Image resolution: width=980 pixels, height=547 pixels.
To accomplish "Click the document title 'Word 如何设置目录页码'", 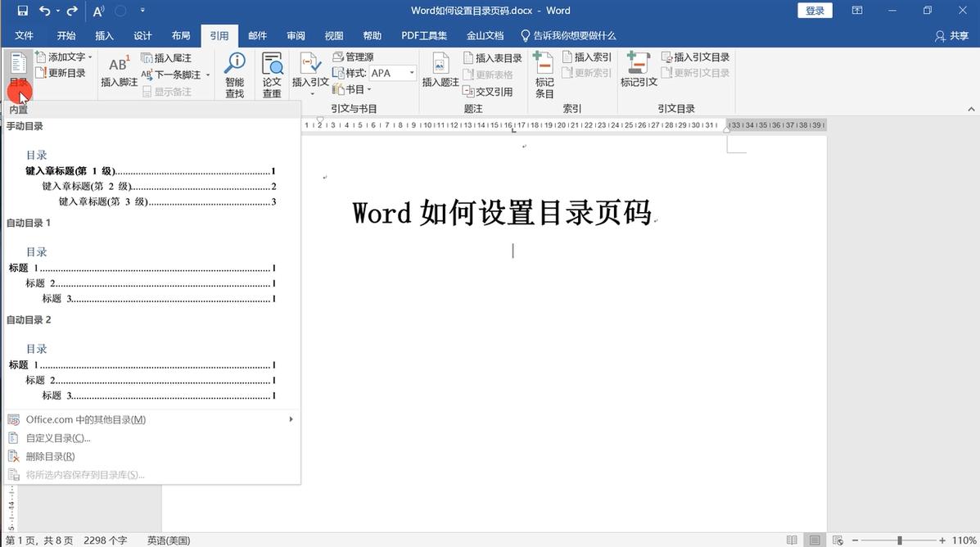I will click(x=502, y=213).
